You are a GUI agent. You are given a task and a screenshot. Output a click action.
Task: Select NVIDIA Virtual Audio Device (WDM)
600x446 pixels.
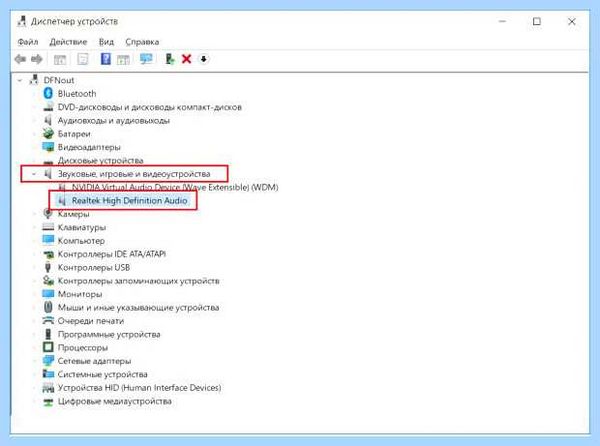tap(175, 187)
